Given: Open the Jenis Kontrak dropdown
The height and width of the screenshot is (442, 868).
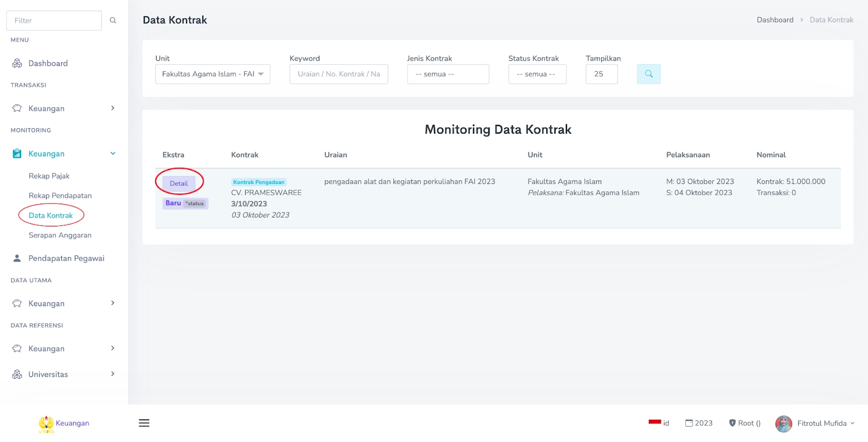Looking at the screenshot, I should click(x=448, y=74).
